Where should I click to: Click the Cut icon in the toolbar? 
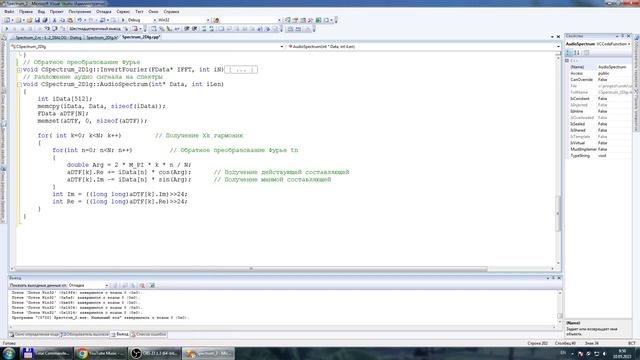54,20
